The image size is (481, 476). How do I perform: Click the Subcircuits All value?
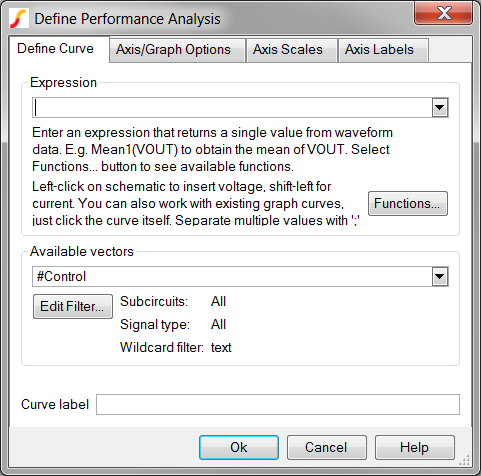coord(218,301)
